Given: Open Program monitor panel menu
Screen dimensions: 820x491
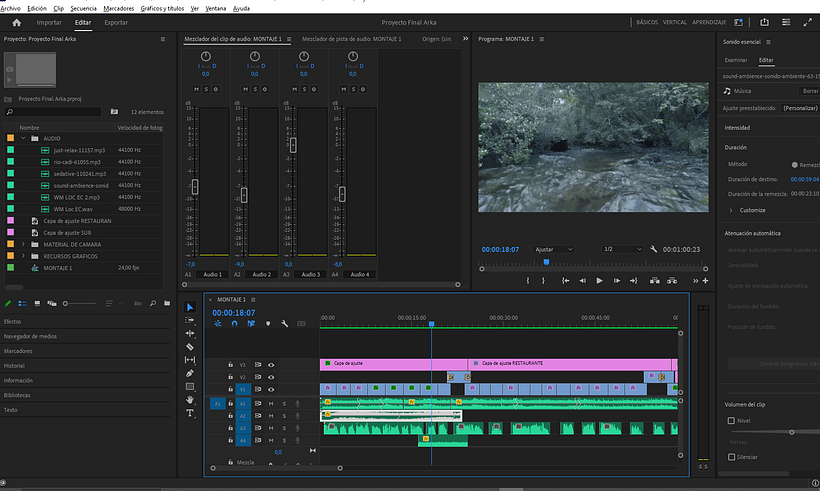Looking at the screenshot, I should pyautogui.click(x=542, y=39).
